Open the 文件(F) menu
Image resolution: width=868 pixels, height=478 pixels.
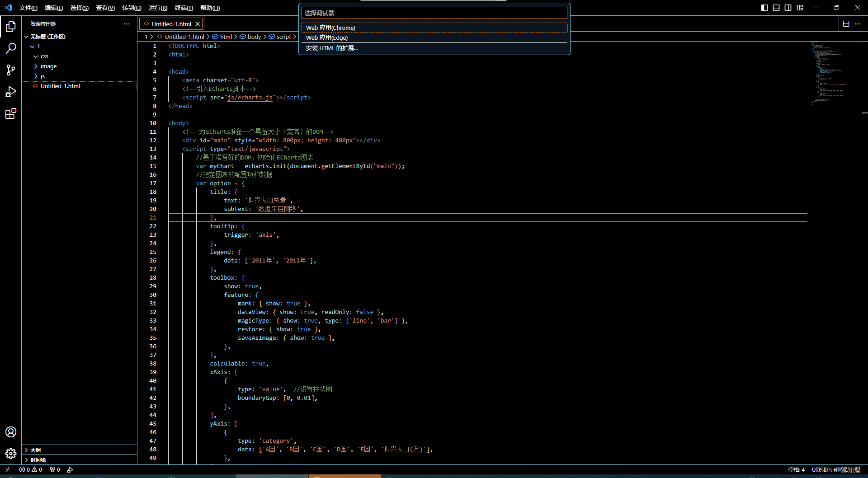pyautogui.click(x=28, y=8)
